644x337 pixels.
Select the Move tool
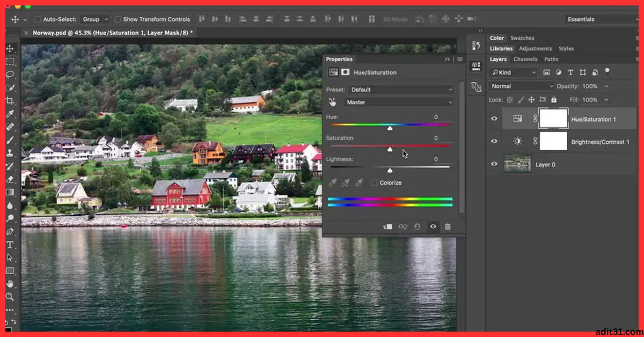[x=11, y=48]
